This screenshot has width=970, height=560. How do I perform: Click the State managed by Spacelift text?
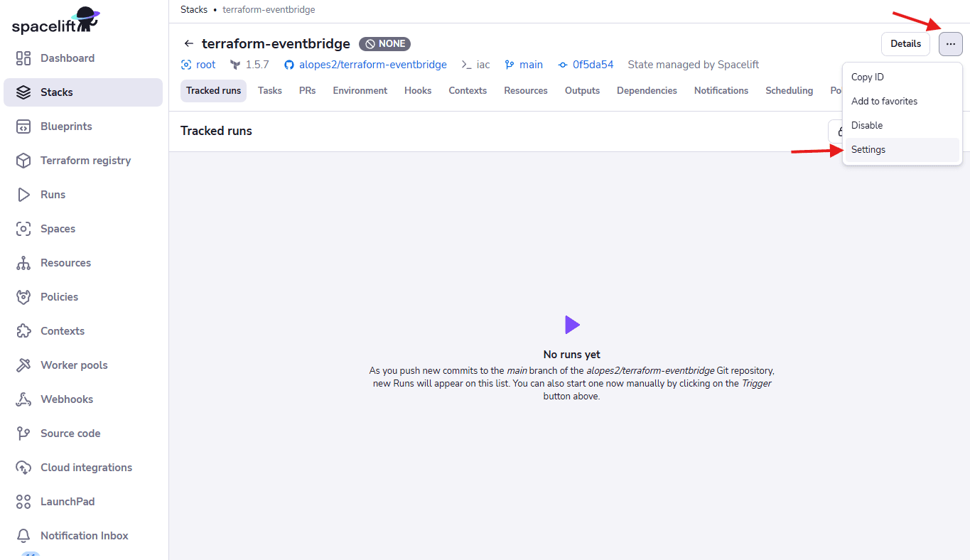[694, 65]
